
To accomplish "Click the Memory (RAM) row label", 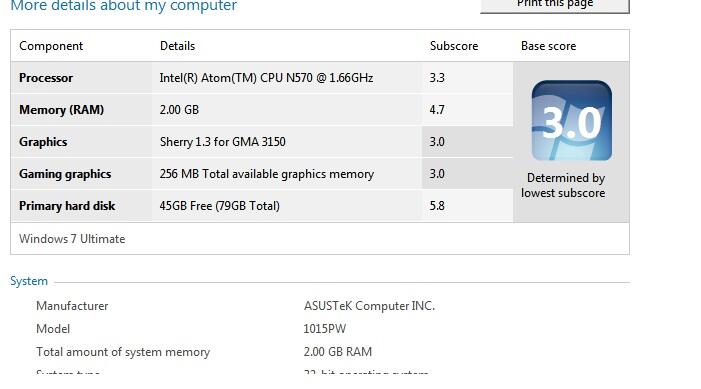I will [x=61, y=110].
